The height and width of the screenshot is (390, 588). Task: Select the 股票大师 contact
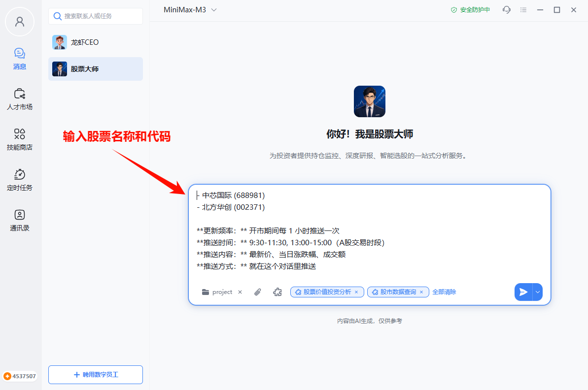pos(96,69)
